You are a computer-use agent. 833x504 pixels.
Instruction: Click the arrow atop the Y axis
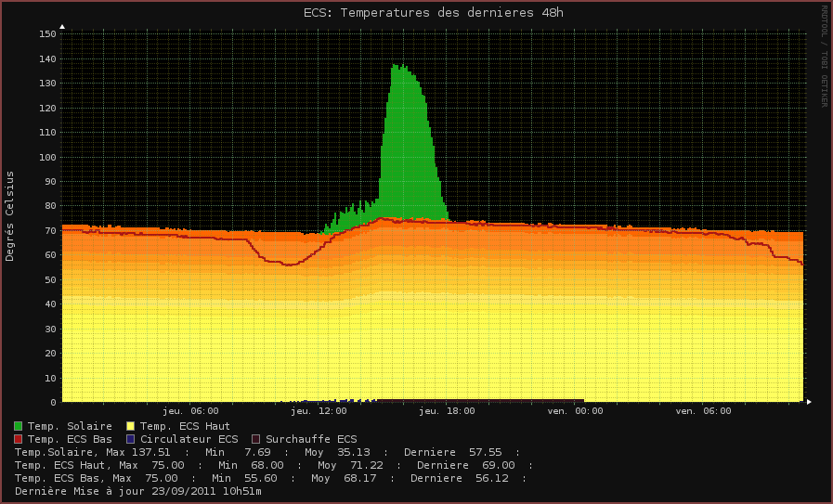(62, 27)
